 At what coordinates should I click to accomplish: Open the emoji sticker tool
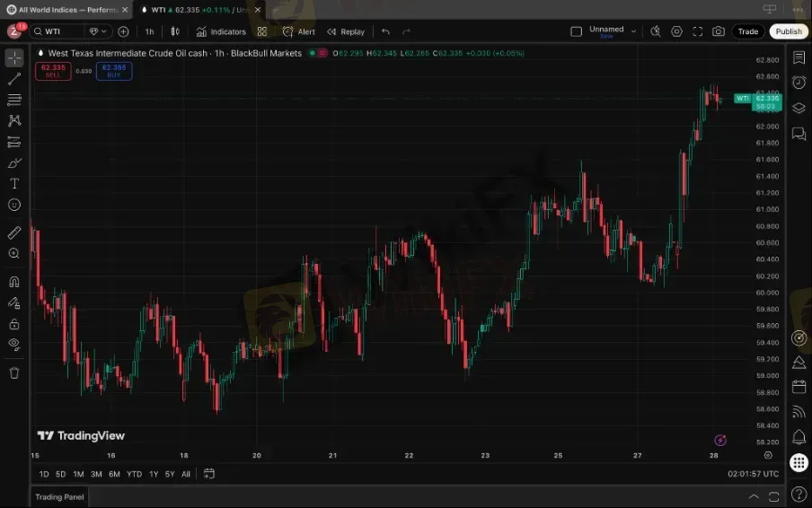point(14,205)
